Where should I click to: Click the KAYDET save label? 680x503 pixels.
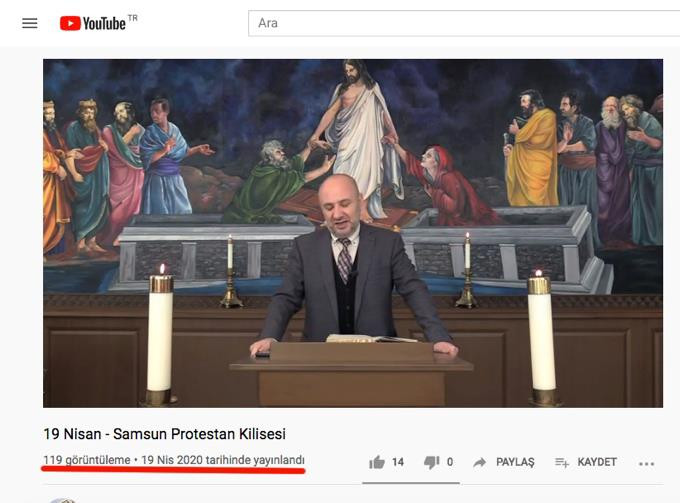(597, 462)
